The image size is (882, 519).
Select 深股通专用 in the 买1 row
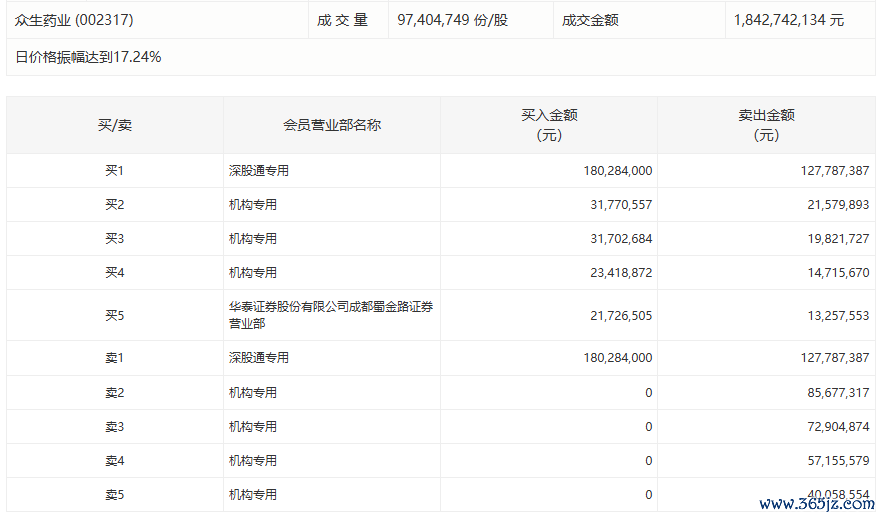pos(259,171)
